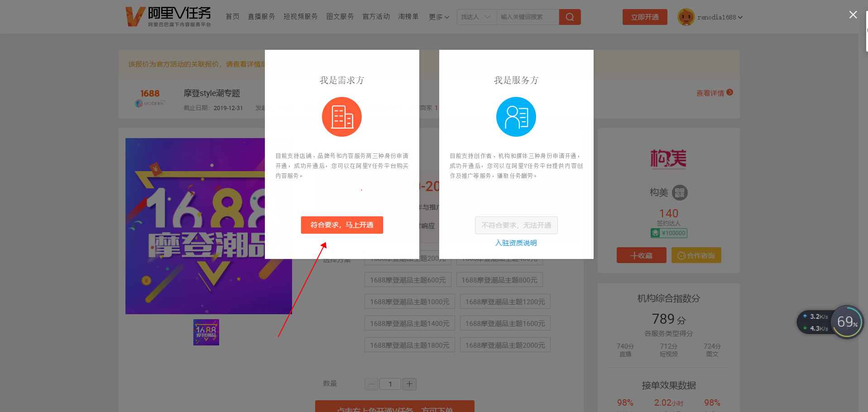Click the 我是服务方 heading
Screen dimensions: 868x412
[x=516, y=80]
